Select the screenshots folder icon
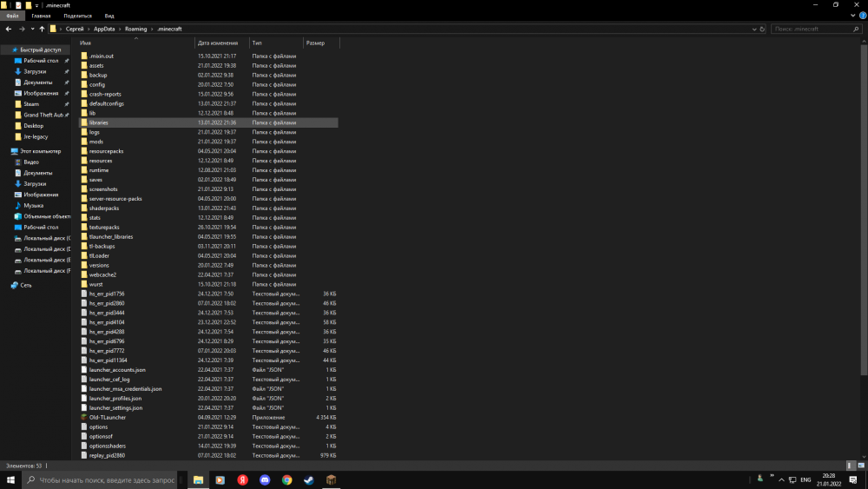The image size is (868, 489). (84, 189)
